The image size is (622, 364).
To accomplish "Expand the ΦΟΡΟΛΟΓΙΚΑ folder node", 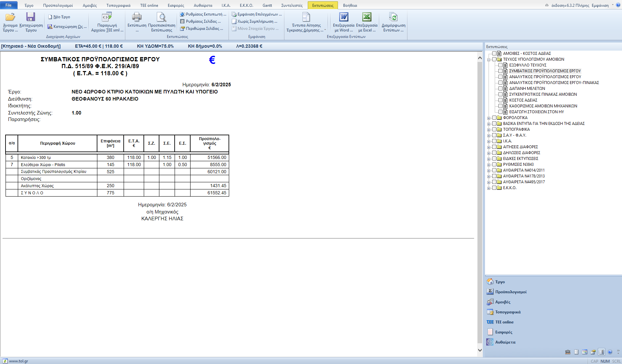I will [489, 118].
